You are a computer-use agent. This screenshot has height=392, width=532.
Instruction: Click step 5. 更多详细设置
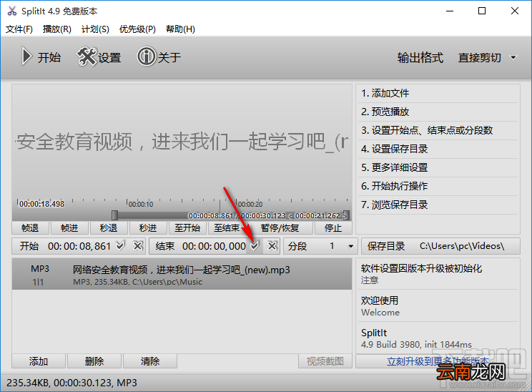438,167
